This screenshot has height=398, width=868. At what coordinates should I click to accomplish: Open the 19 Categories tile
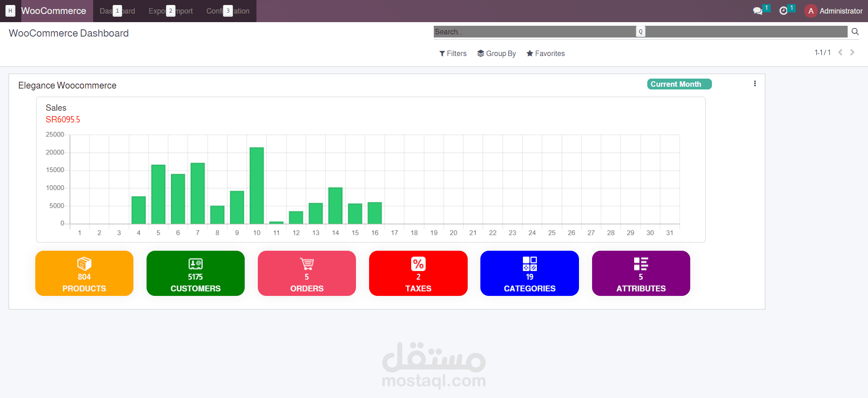530,273
